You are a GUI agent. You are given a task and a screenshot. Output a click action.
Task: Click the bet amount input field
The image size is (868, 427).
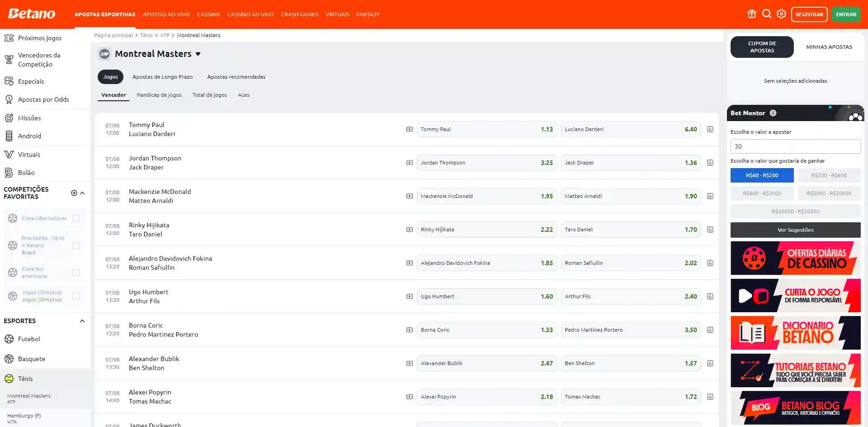[x=795, y=146]
